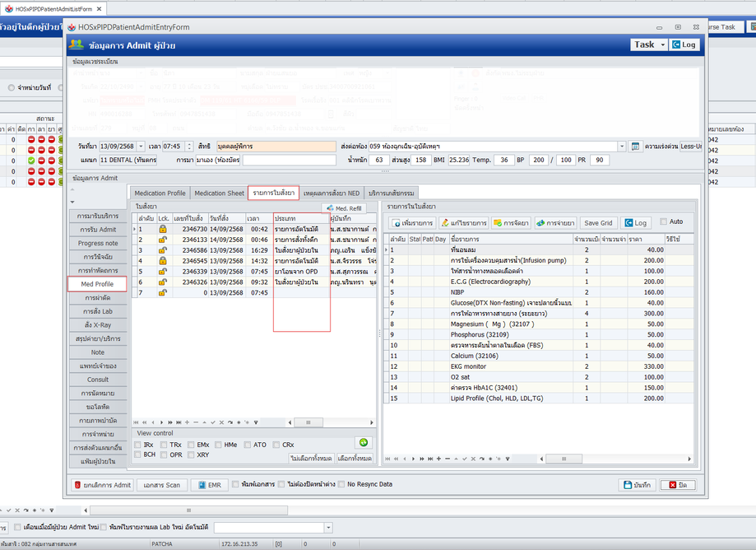
Task: Open the การสั่ง Lab side menu item
Action: 98,312
